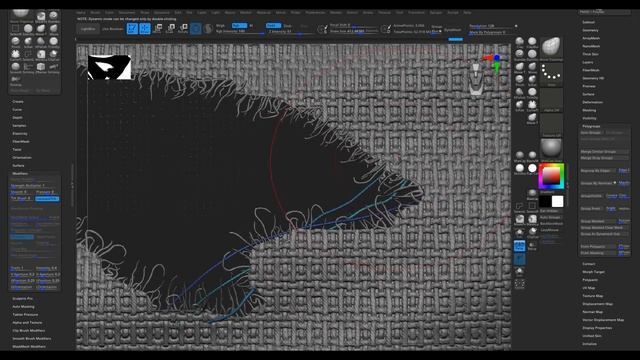
Task: Click the Frame dotted-square icon on shelf
Action: 520,283
